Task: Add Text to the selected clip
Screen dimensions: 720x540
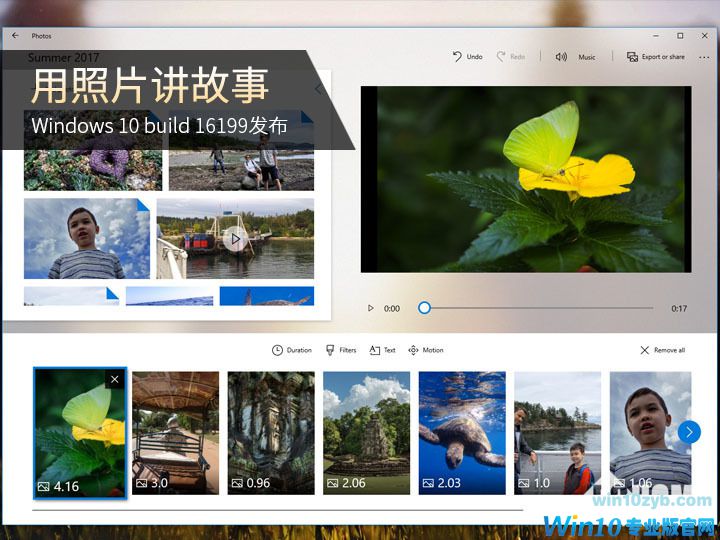Action: (382, 350)
